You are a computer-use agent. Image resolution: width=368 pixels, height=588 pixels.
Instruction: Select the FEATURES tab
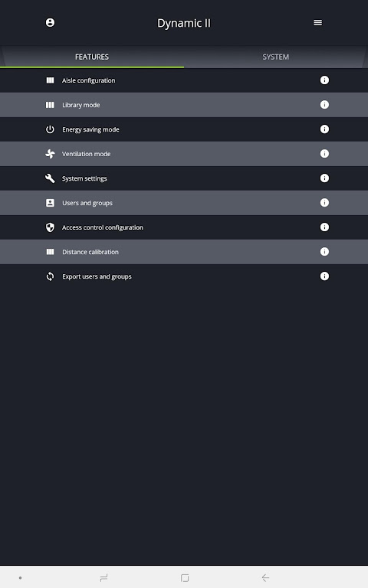pos(92,57)
